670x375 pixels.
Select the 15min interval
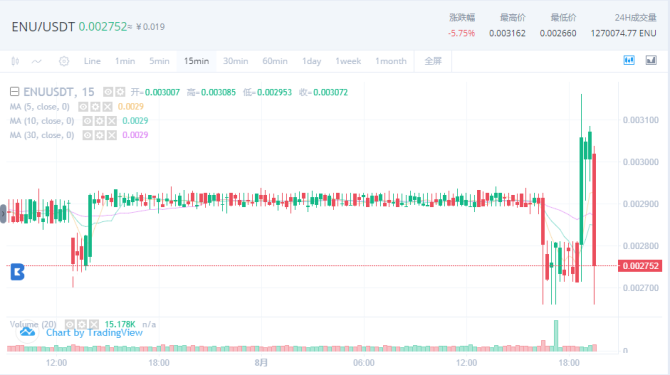[x=197, y=61]
